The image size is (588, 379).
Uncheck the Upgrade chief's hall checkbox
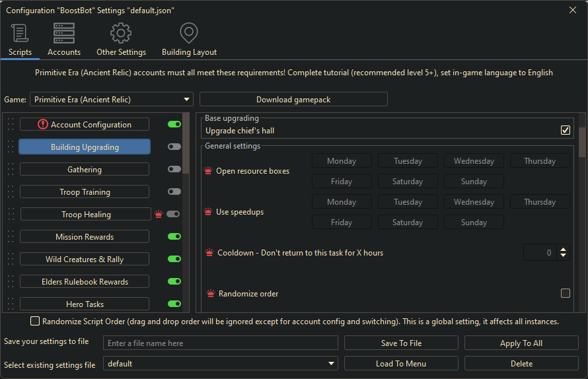tap(566, 130)
